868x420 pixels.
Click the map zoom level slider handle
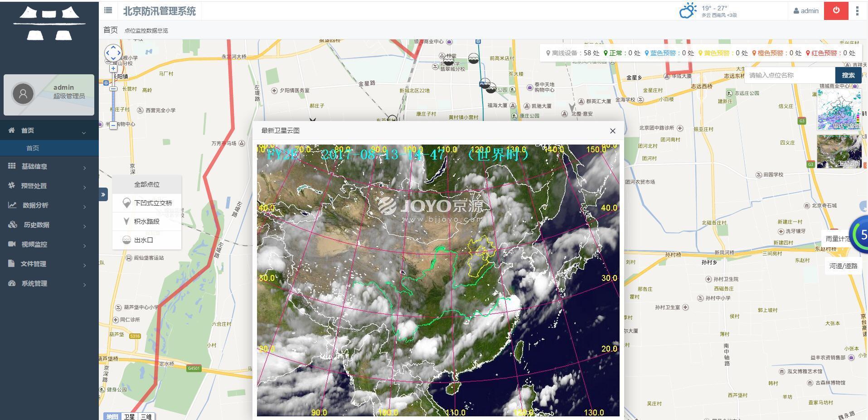pos(113,89)
